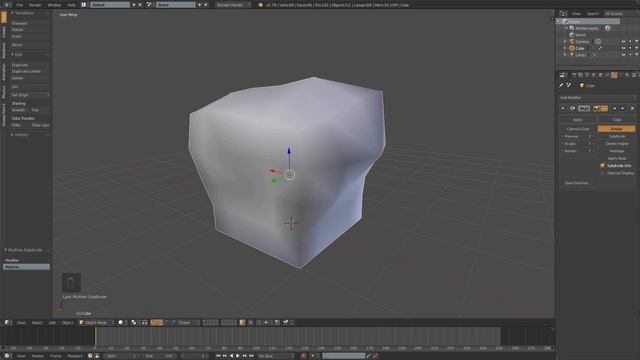Expand the Cube row in Outliner

click(x=565, y=48)
